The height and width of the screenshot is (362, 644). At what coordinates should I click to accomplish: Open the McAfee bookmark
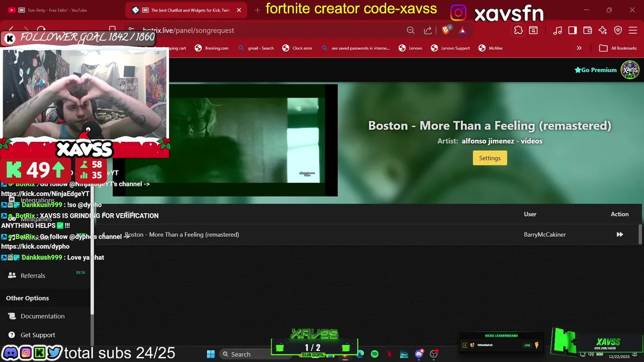tap(491, 48)
